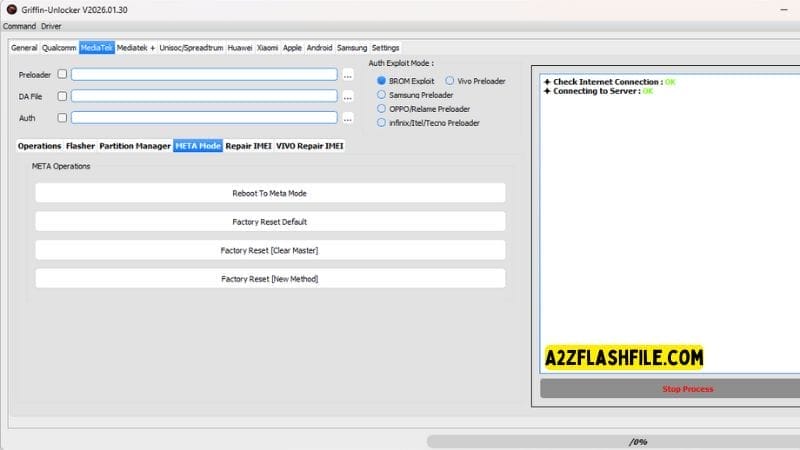This screenshot has width=800, height=450.
Task: Enable the Auth checkbox
Action: coord(62,118)
